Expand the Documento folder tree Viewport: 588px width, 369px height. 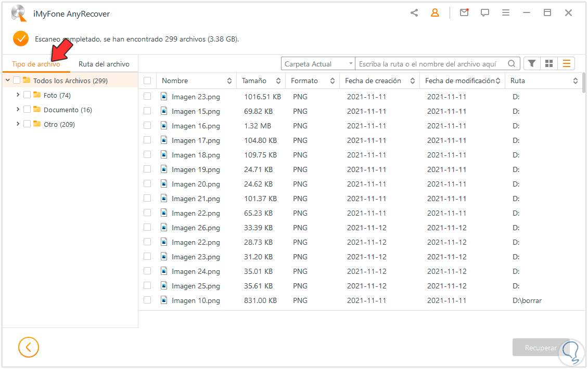[x=18, y=110]
